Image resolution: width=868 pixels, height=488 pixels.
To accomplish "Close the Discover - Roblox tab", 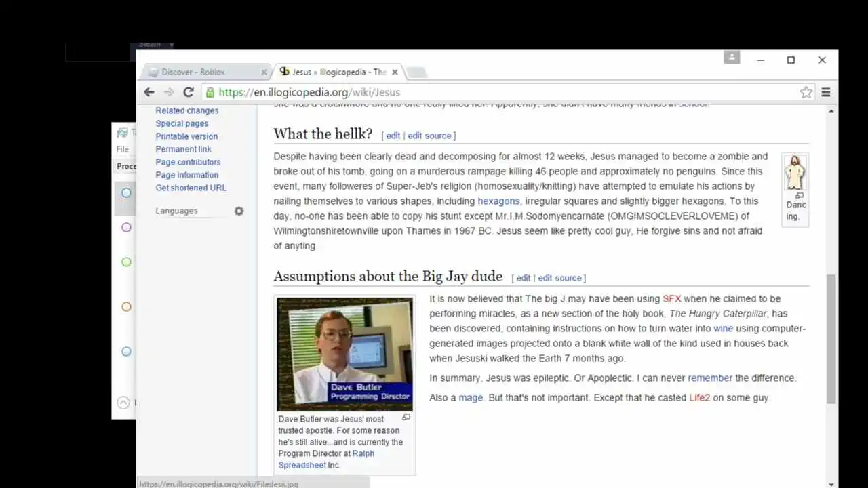I will [264, 72].
